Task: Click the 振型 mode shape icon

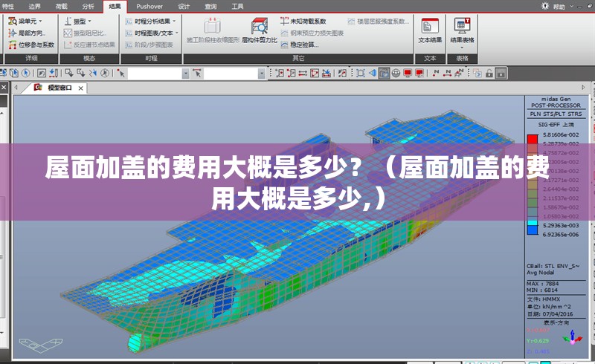Action: click(68, 22)
